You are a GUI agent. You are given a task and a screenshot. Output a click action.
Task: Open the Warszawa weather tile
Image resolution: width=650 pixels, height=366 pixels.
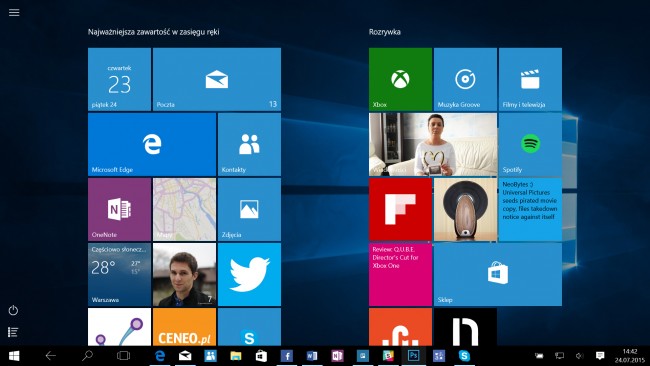[119, 274]
